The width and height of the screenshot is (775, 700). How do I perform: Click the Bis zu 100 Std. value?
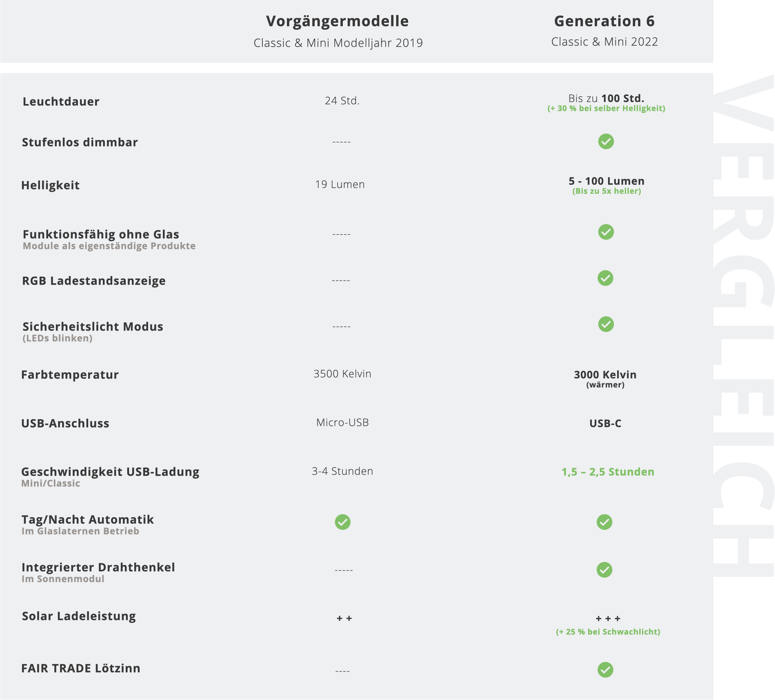tap(606, 98)
